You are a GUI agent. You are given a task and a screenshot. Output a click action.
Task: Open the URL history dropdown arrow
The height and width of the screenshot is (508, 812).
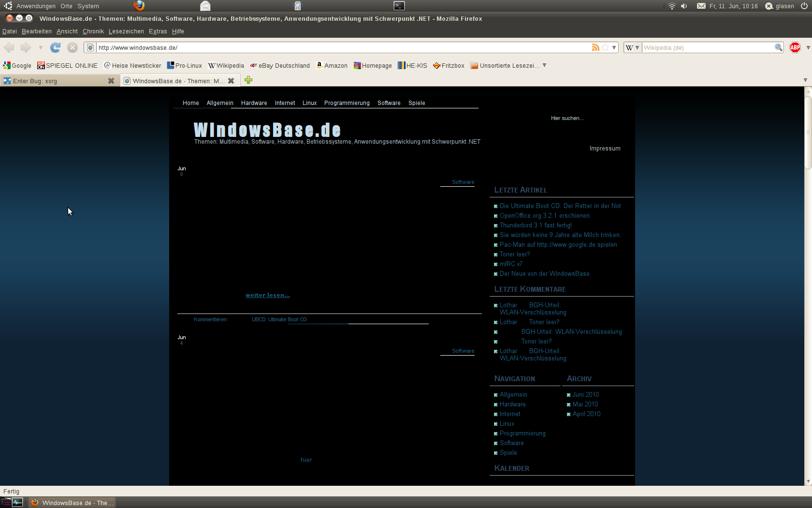pos(614,47)
